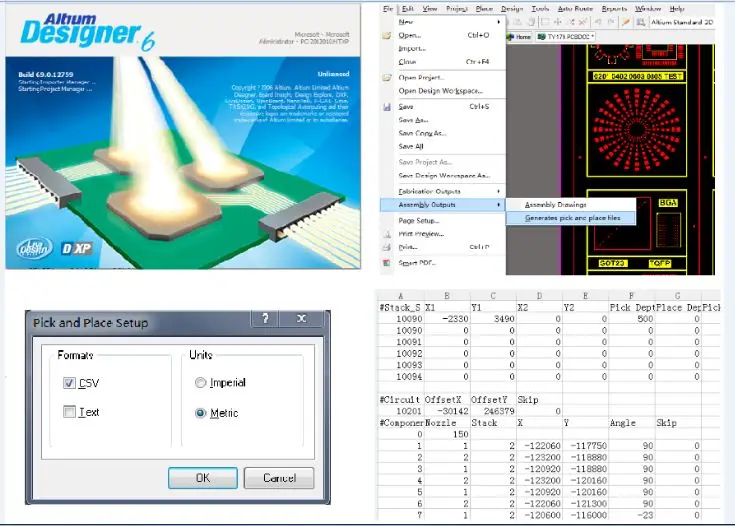Viewport: 735px width, 526px height.
Task: Click the deselect X toolbar icon
Action: tap(571, 22)
